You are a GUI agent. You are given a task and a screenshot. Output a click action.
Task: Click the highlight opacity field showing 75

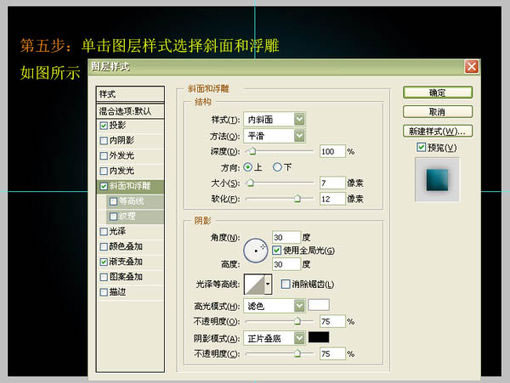332,322
